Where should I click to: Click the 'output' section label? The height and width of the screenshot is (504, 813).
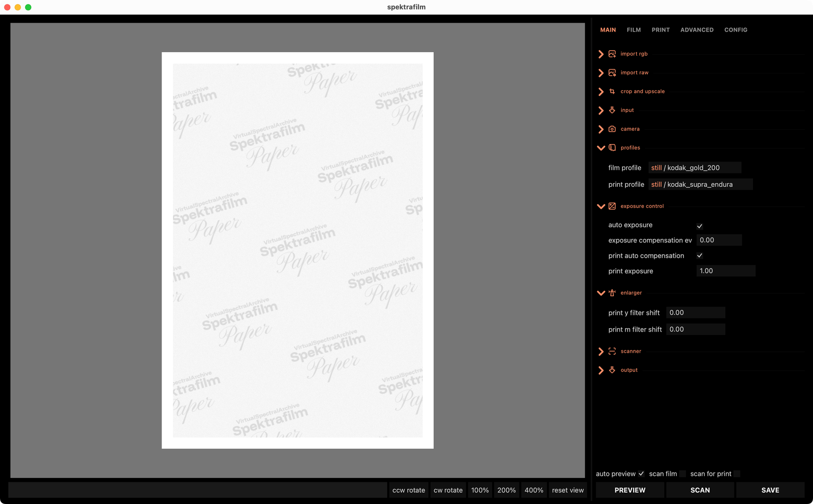point(629,370)
